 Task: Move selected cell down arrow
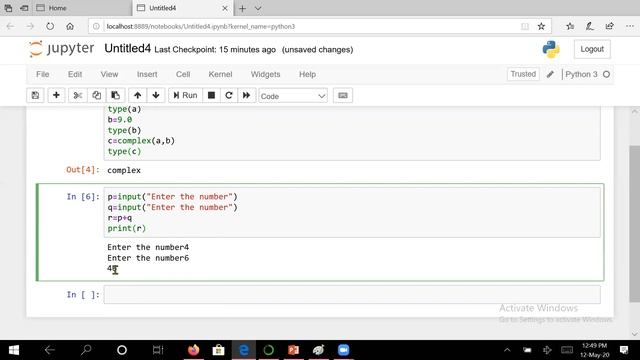[156, 96]
